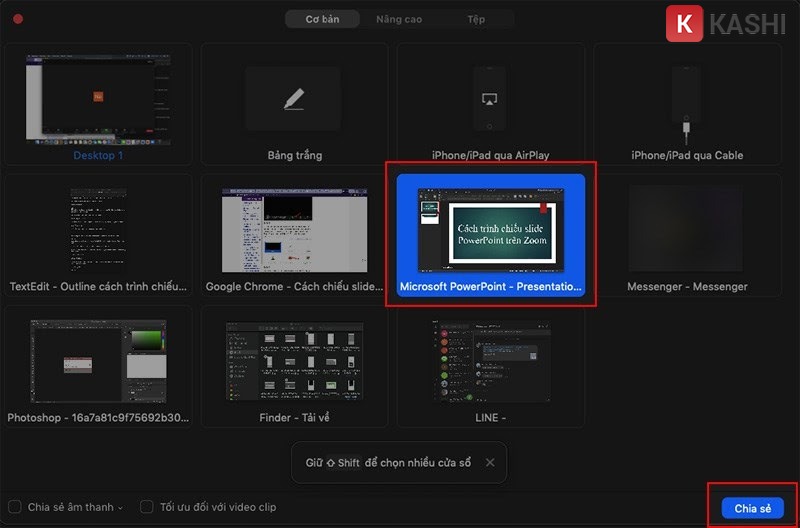Click the iPhone/iPad qua Cable label
This screenshot has width=800, height=528.
coord(687,155)
